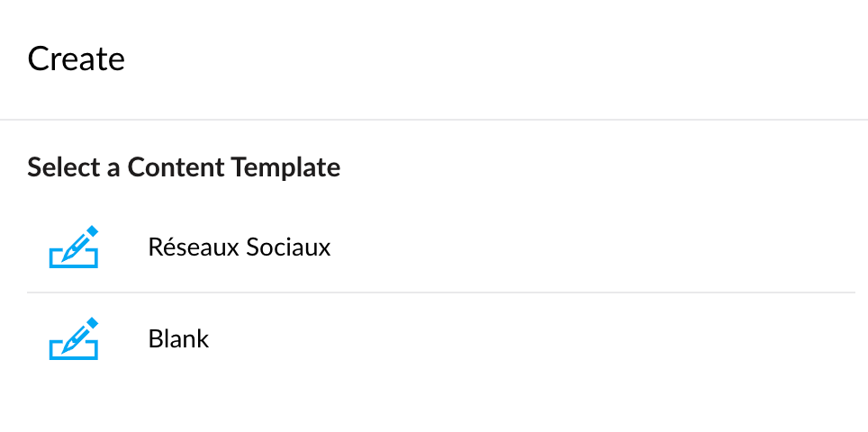The image size is (868, 432).
Task: Create content using Blank
Action: pyautogui.click(x=440, y=338)
